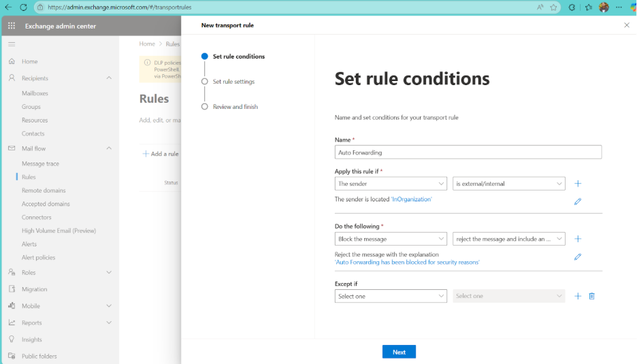
Task: Click the Insights lightbulb icon
Action: click(12, 340)
